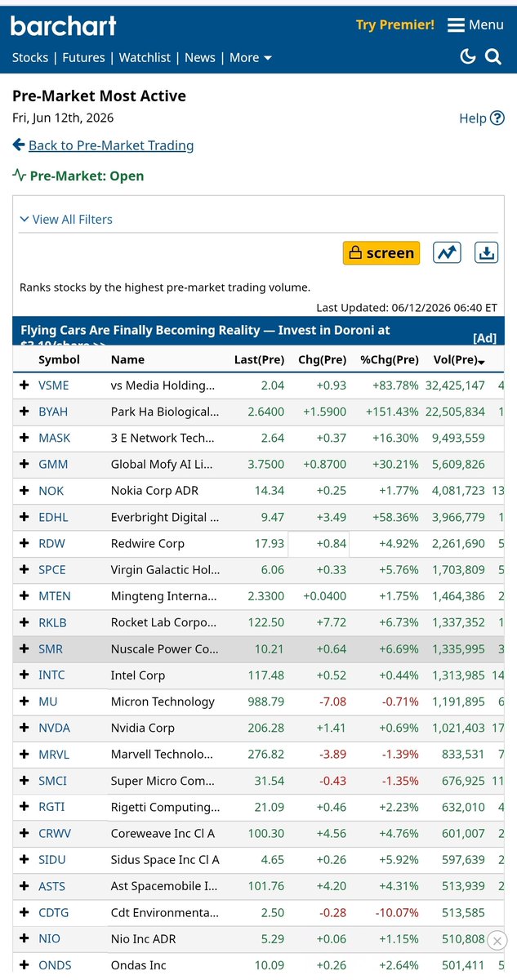This screenshot has width=517, height=980.
Task: Close the ad with X icon
Action: [497, 941]
